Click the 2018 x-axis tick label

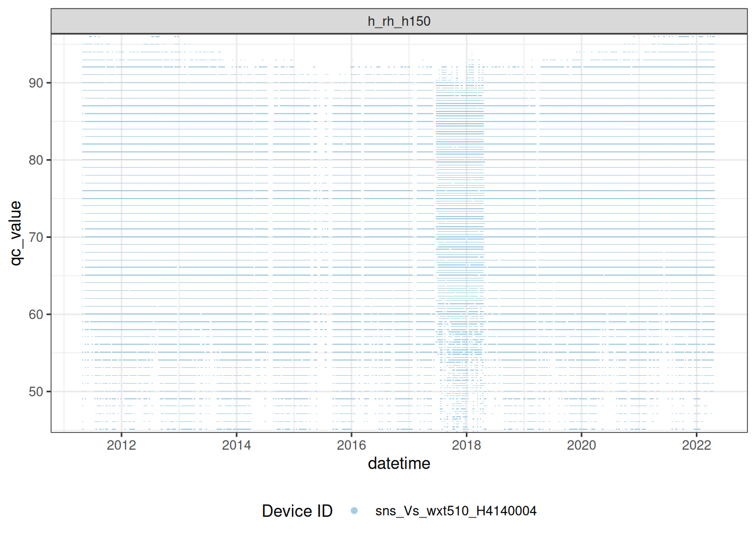point(466,445)
